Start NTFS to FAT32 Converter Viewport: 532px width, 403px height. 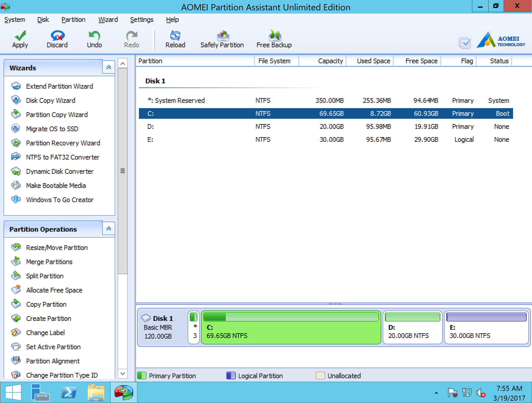click(x=63, y=157)
